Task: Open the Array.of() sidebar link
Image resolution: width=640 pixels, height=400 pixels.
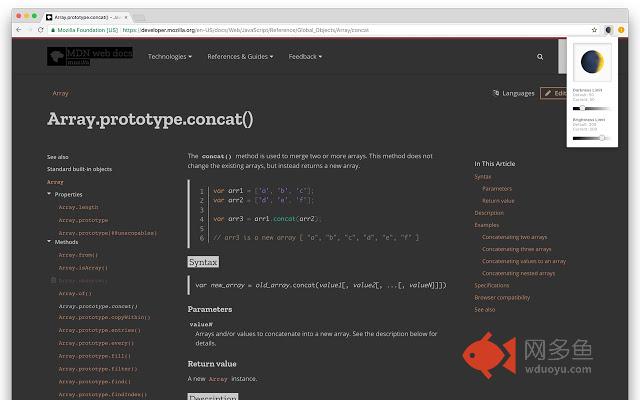Action: click(75, 293)
